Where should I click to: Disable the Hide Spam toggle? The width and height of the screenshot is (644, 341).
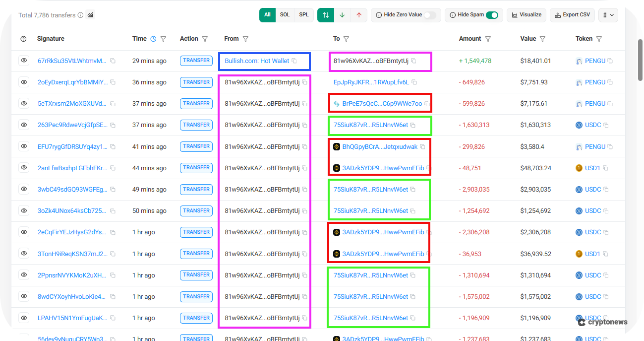[x=493, y=15]
